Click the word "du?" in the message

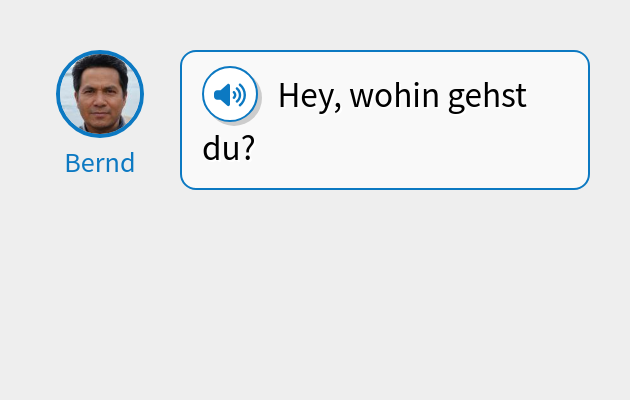(x=229, y=148)
